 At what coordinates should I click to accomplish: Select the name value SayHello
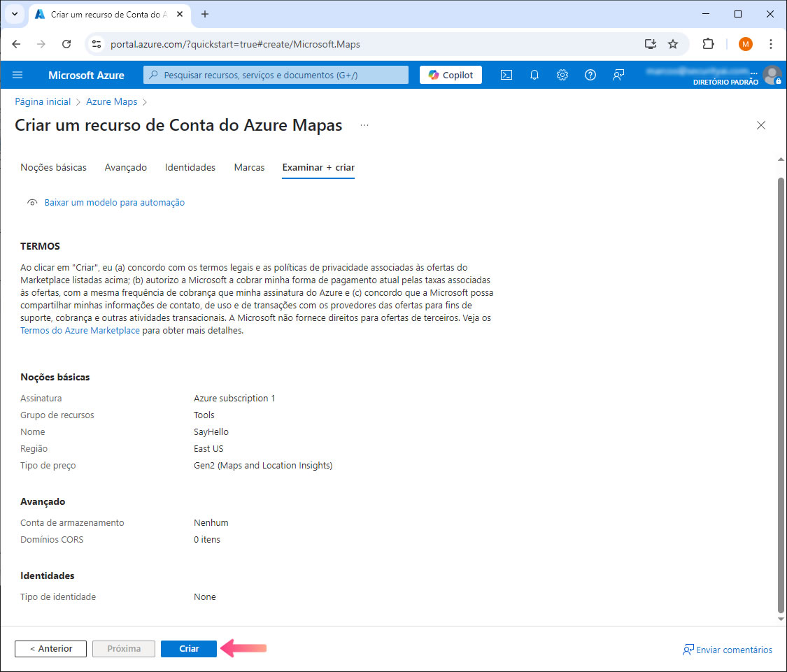coord(211,431)
